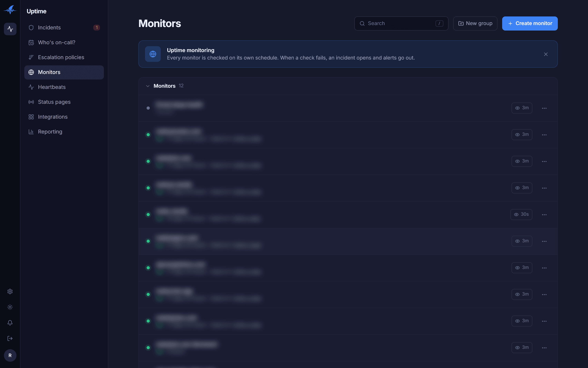Click the globe icon in the Uptime monitoring banner
This screenshot has height=368, width=588.
pyautogui.click(x=153, y=54)
